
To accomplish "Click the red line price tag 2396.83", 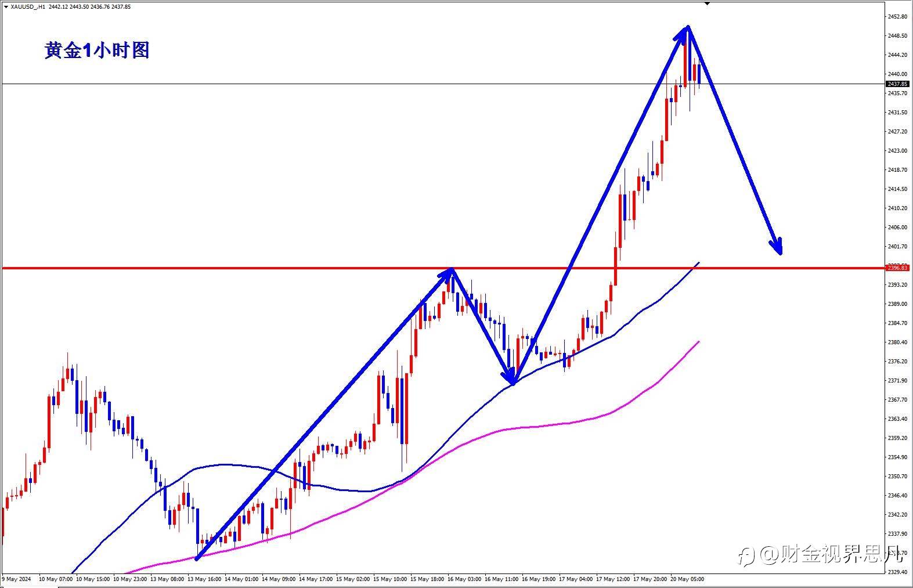I will click(x=898, y=268).
